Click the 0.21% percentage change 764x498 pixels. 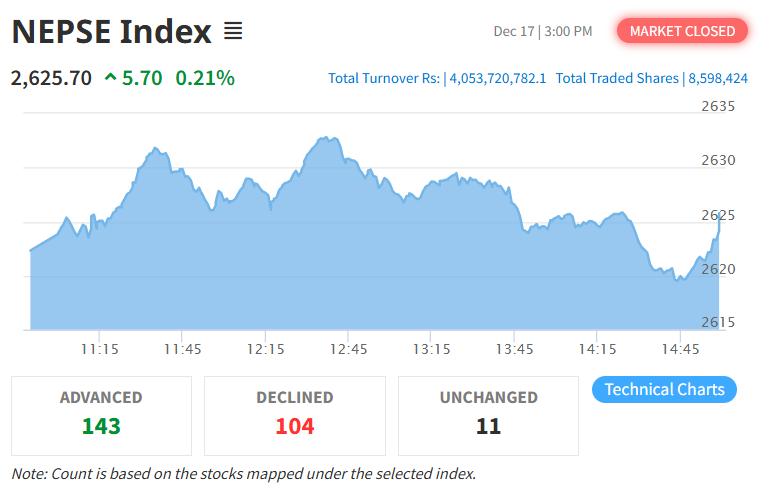tap(205, 77)
